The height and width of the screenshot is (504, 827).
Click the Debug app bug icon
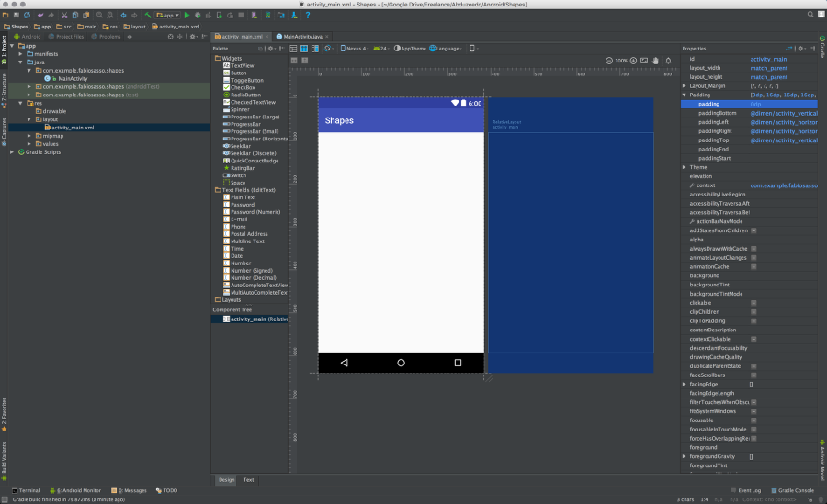pos(198,16)
